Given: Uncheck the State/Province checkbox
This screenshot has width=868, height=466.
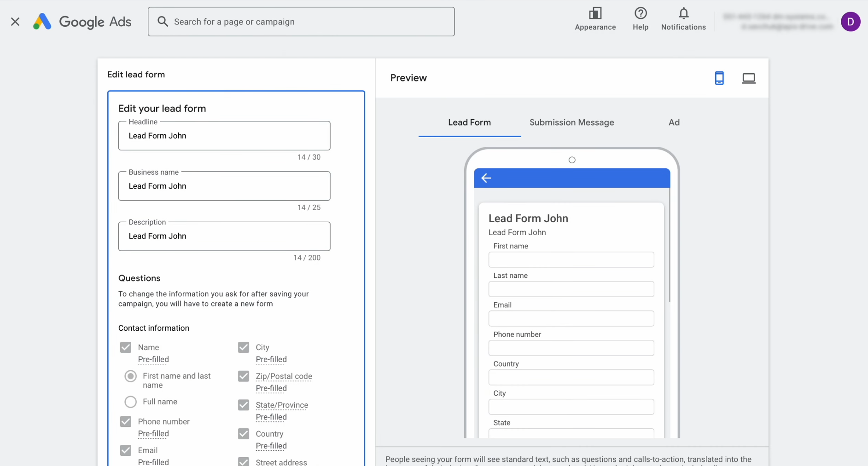Looking at the screenshot, I should click(244, 405).
